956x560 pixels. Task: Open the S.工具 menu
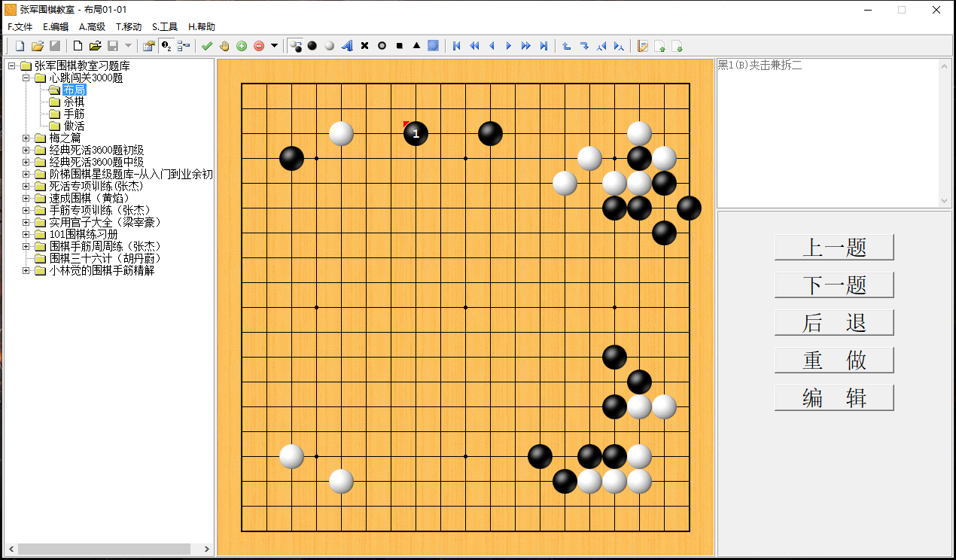165,26
